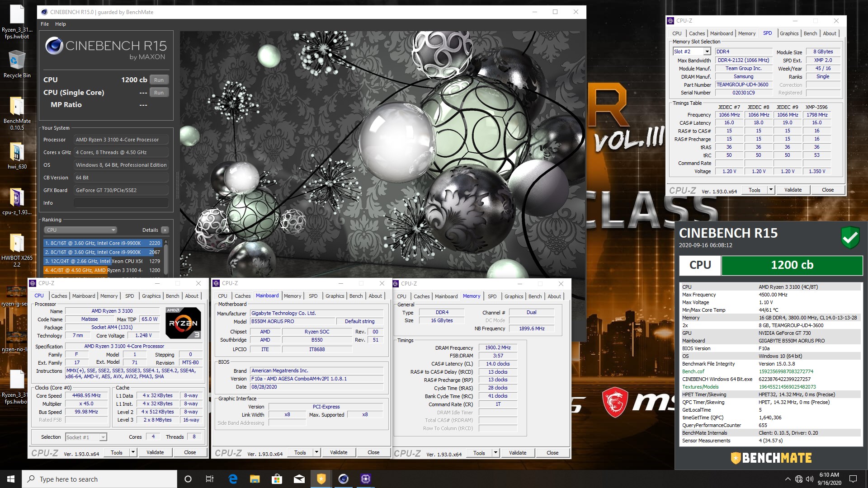The height and width of the screenshot is (488, 868).
Task: Open Microsoft Store from the taskbar
Action: coord(277,479)
